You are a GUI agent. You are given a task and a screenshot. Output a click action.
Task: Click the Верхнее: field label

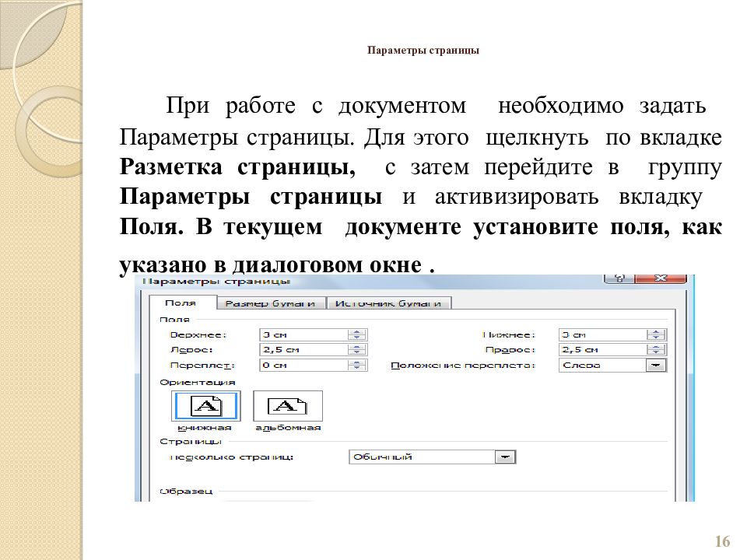click(x=198, y=334)
